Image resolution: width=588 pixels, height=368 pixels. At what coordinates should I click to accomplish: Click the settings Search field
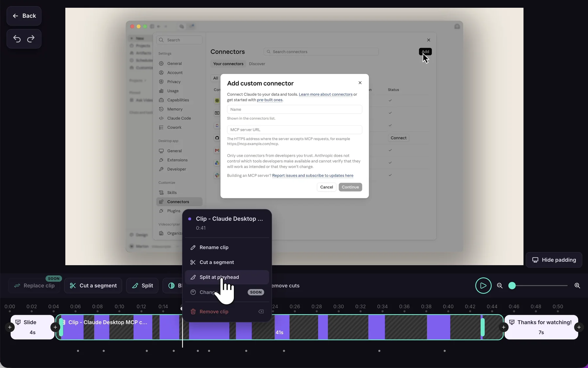point(179,40)
